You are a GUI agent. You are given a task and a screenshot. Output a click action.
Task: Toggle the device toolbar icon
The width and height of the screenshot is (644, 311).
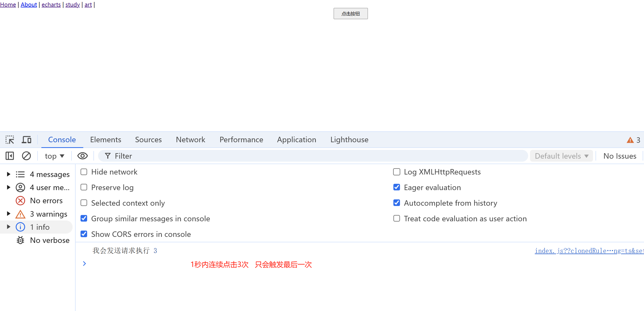(27, 140)
